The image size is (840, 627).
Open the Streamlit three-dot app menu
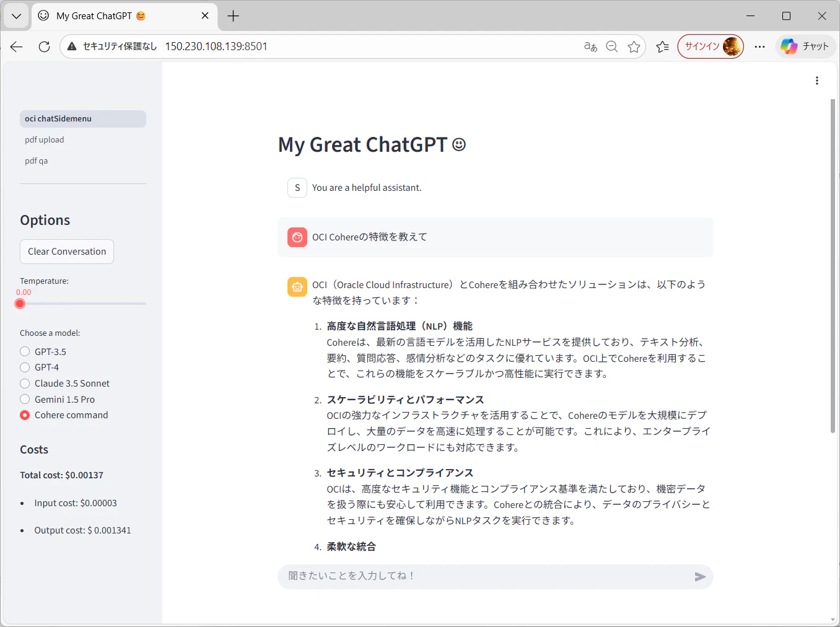(x=817, y=81)
